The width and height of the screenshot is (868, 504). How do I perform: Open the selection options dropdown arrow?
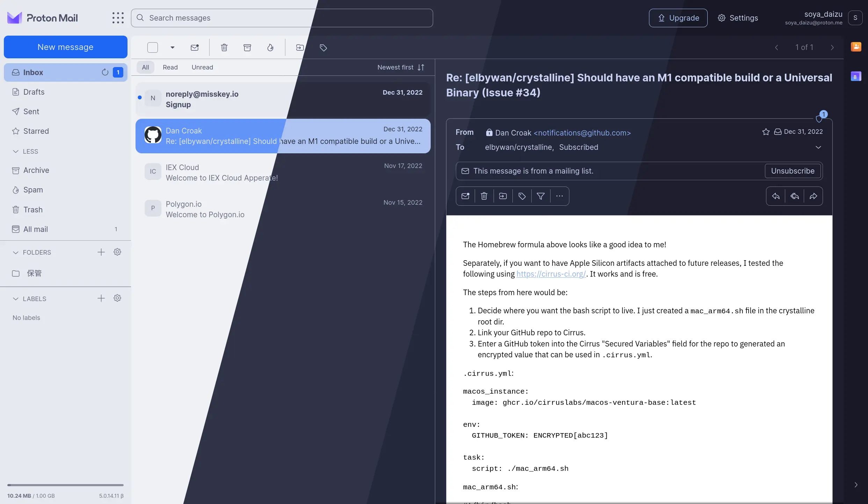pyautogui.click(x=173, y=48)
